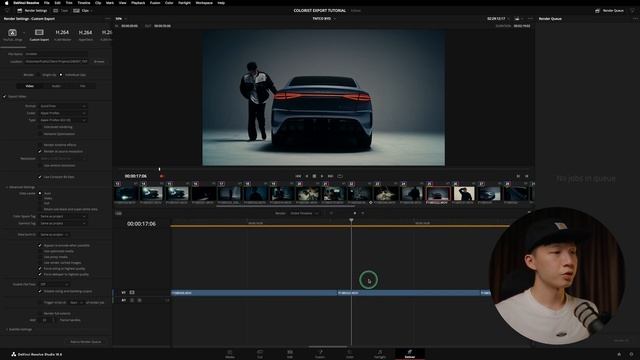Select the Auto data levels radio button
This screenshot has width=640, height=360.
(x=40, y=193)
